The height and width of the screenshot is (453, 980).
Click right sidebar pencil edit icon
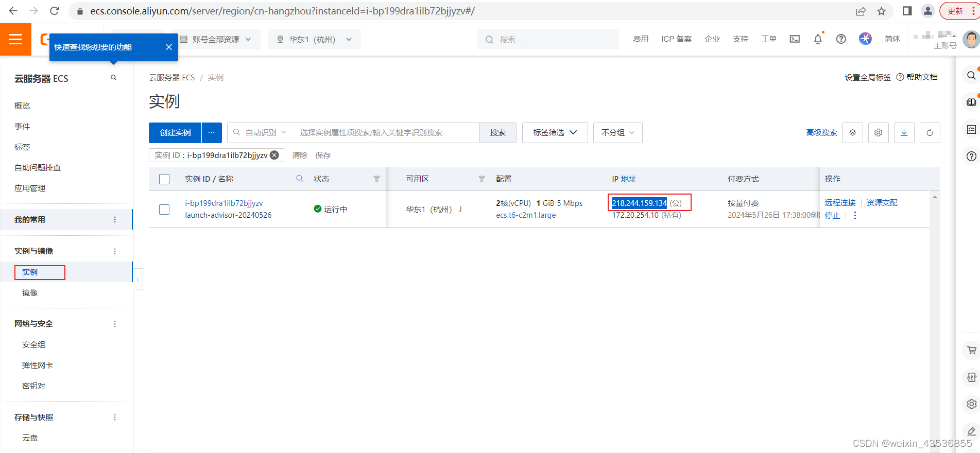point(971,431)
